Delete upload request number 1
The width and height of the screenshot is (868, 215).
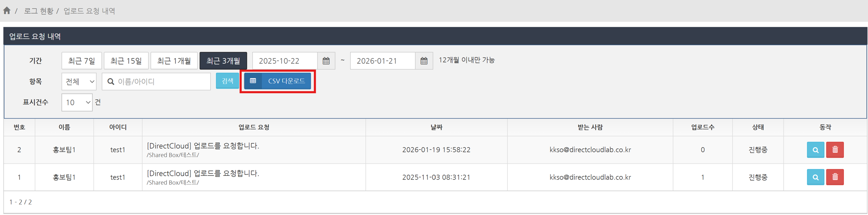coord(835,177)
